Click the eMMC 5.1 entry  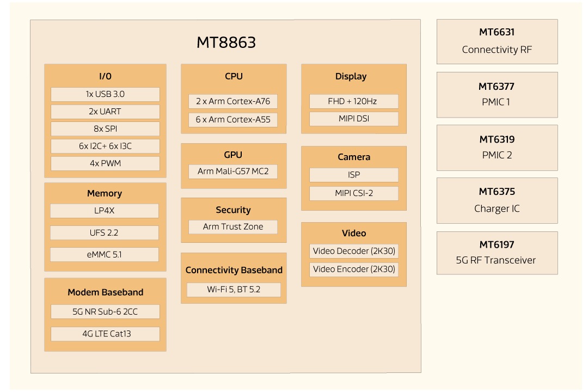104,254
